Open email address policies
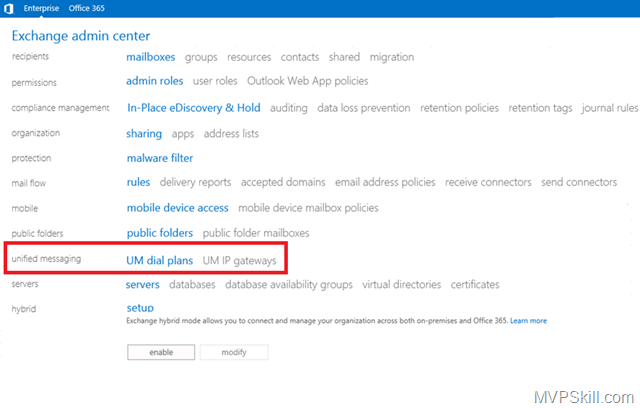 pyautogui.click(x=385, y=182)
